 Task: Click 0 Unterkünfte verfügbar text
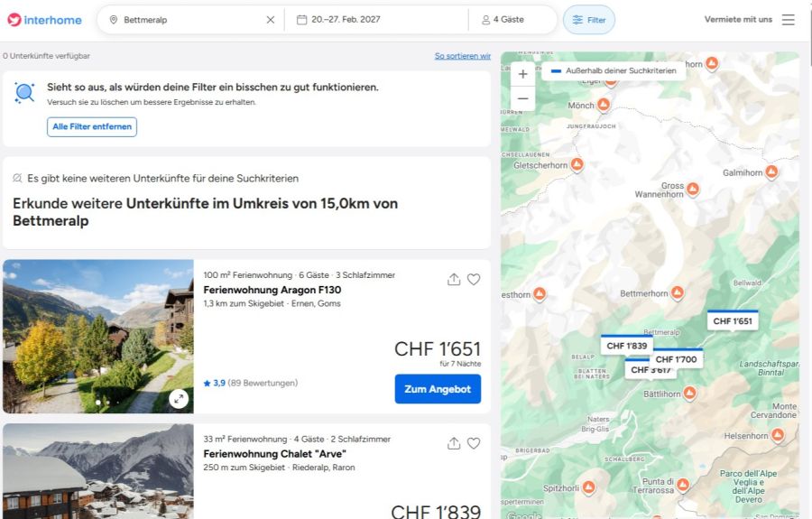46,56
